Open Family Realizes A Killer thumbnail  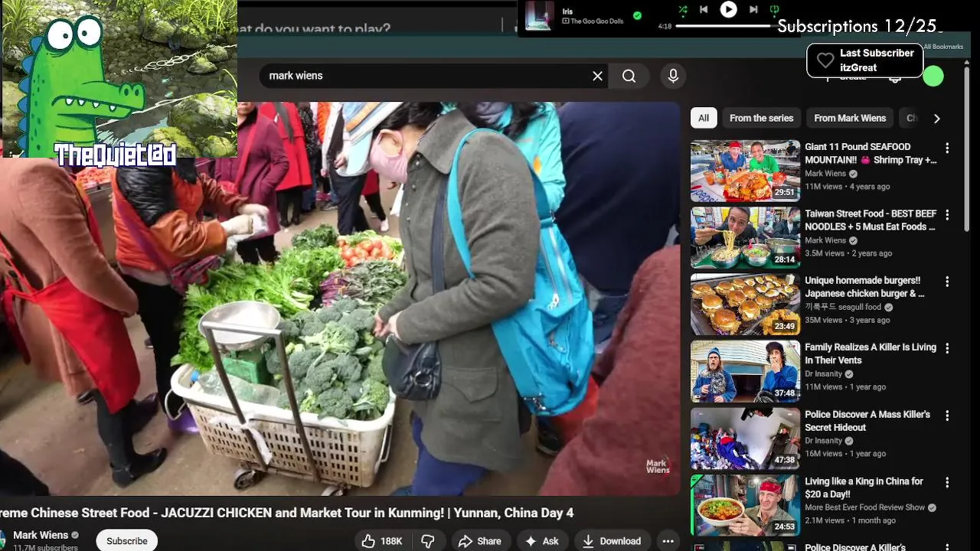click(x=745, y=371)
